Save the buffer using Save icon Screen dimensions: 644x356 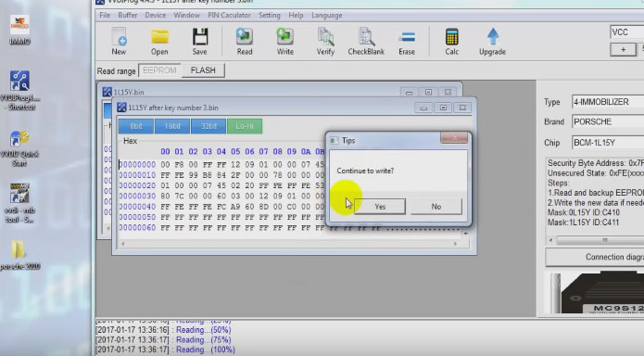(x=199, y=41)
